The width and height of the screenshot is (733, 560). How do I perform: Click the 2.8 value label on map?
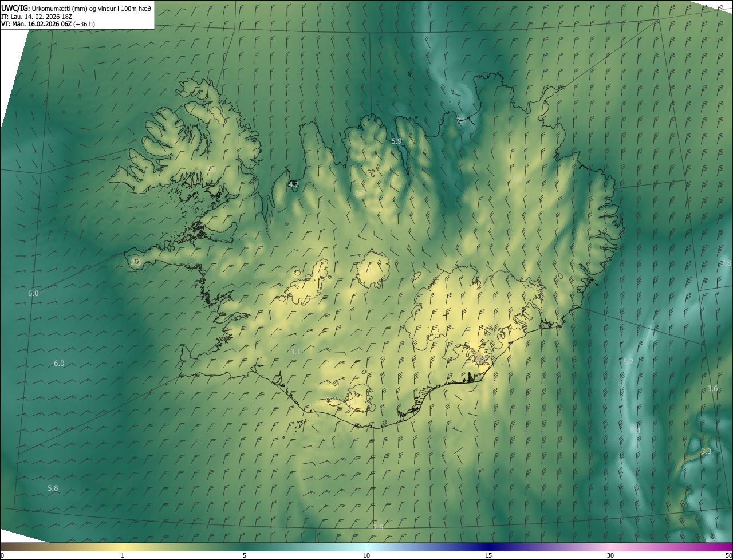tap(378, 527)
